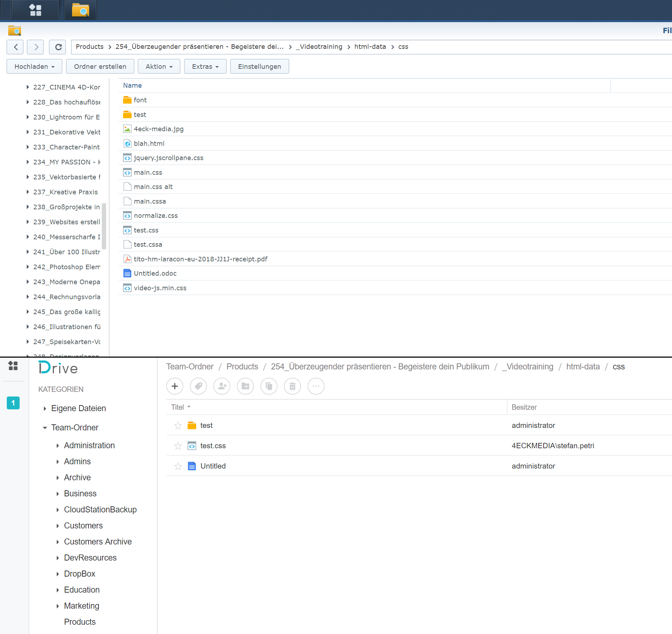Select the main.css file row
Screen dimensions: 672x634
tap(395, 172)
